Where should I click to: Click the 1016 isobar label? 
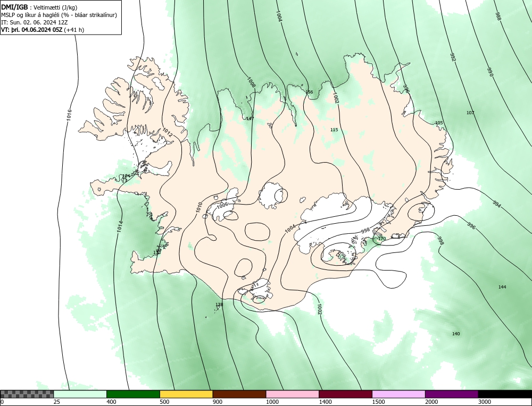tap(69, 115)
